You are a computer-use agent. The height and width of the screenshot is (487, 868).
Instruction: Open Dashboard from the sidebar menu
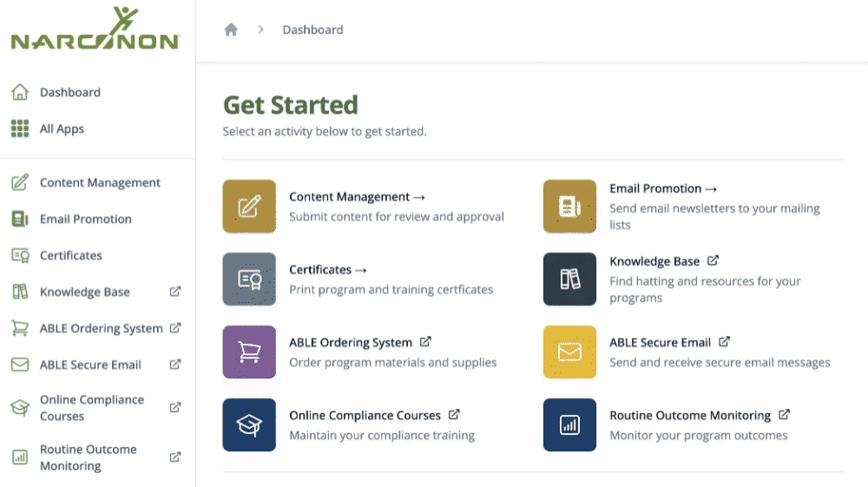70,92
